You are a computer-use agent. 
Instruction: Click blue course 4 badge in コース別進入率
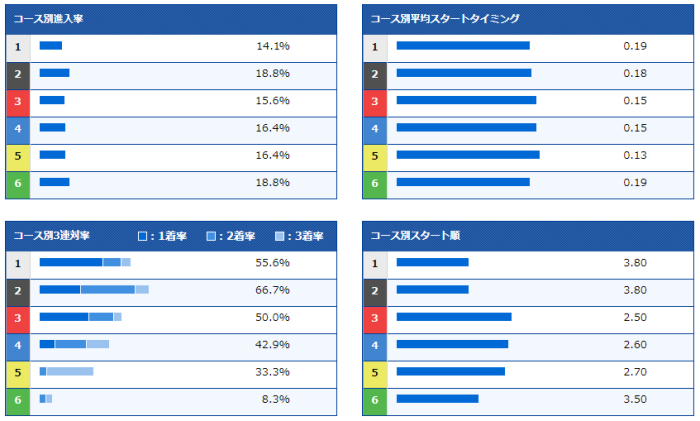(18, 128)
